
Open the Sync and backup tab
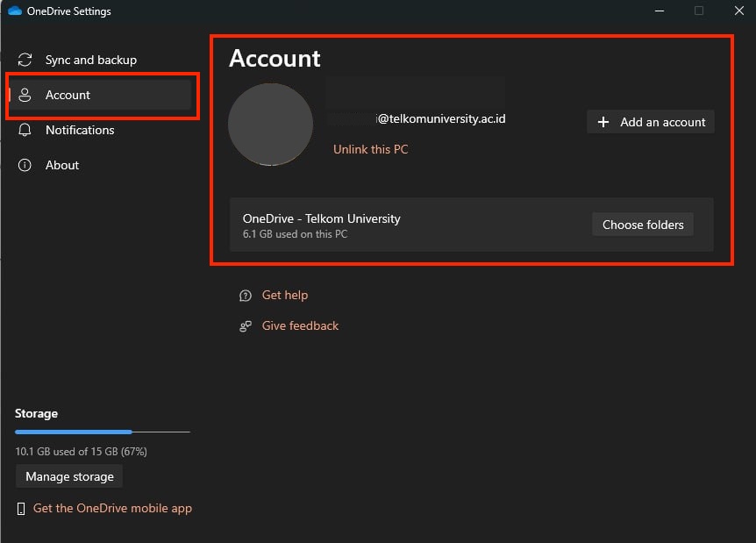point(90,60)
